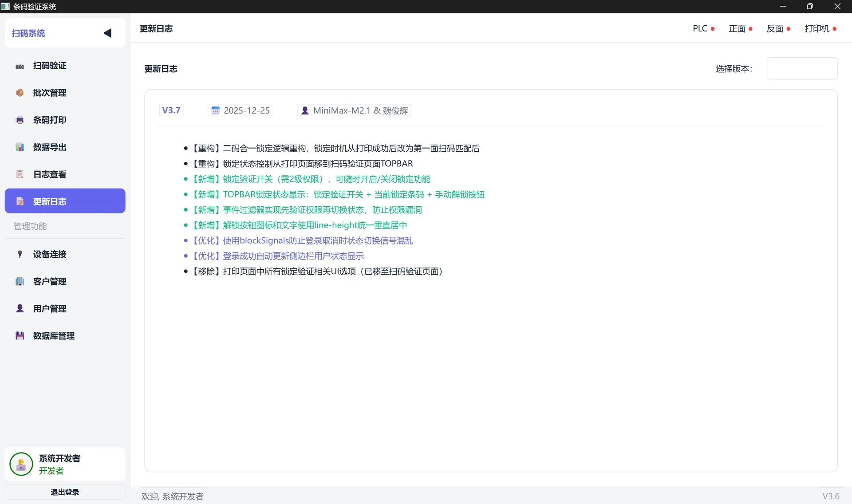
Task: Open the 客户管理 page
Action: click(x=65, y=281)
